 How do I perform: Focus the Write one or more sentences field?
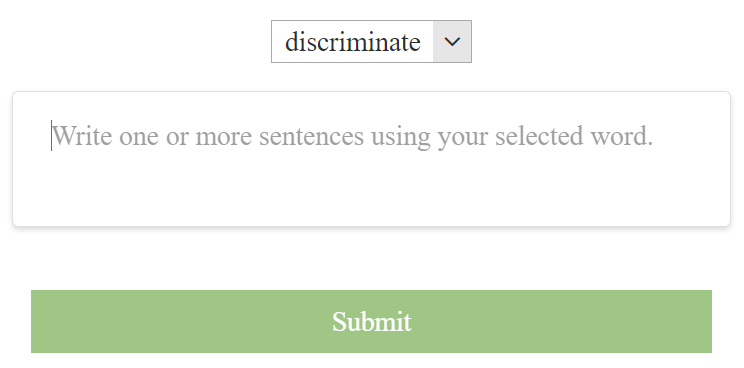coord(371,159)
